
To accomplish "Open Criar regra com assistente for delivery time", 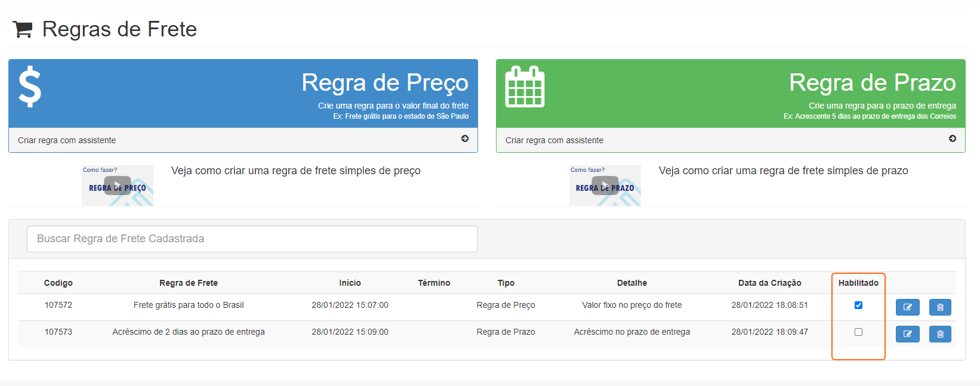I will (x=554, y=140).
